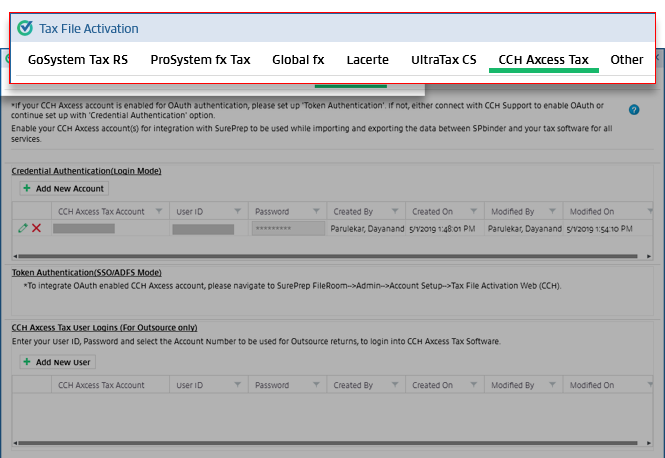Click the edit pencil icon in account row
The height and width of the screenshot is (458, 665).
coord(23,229)
